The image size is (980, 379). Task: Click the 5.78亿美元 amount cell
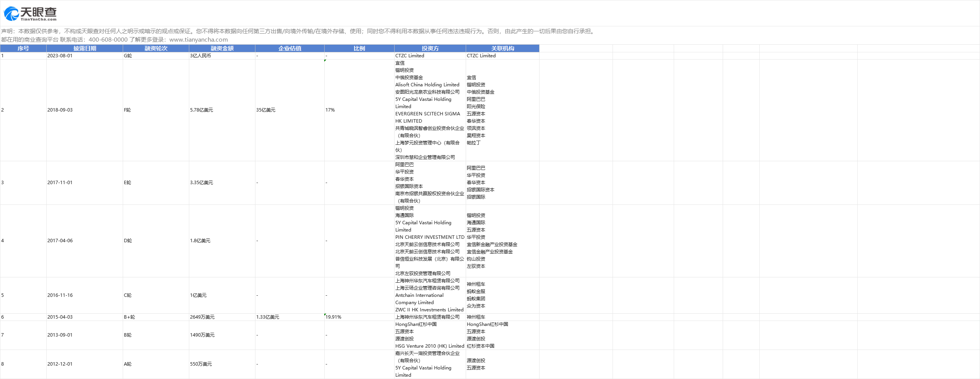(x=222, y=110)
